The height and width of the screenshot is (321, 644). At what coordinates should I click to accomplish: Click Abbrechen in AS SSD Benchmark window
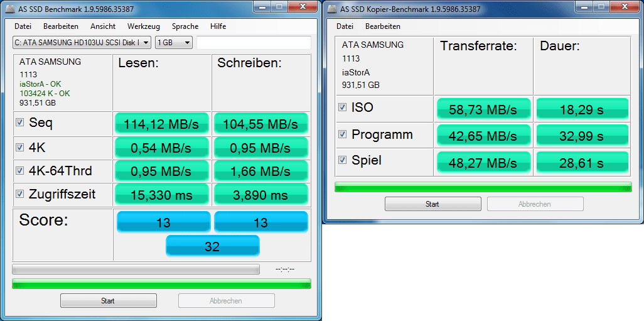[x=227, y=301]
